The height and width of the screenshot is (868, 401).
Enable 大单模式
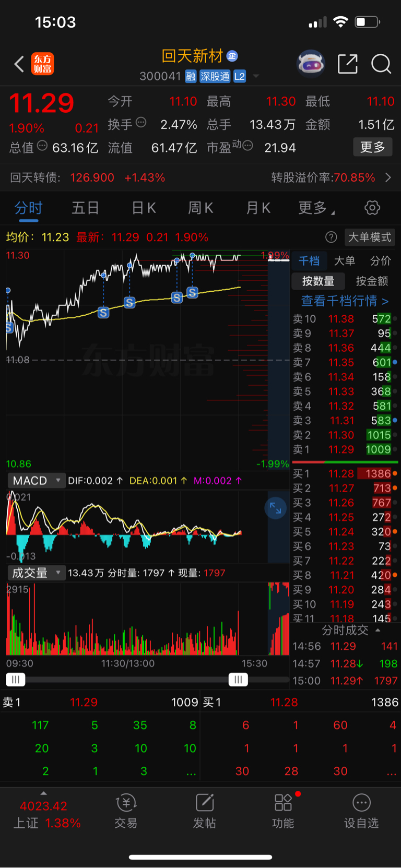370,237
